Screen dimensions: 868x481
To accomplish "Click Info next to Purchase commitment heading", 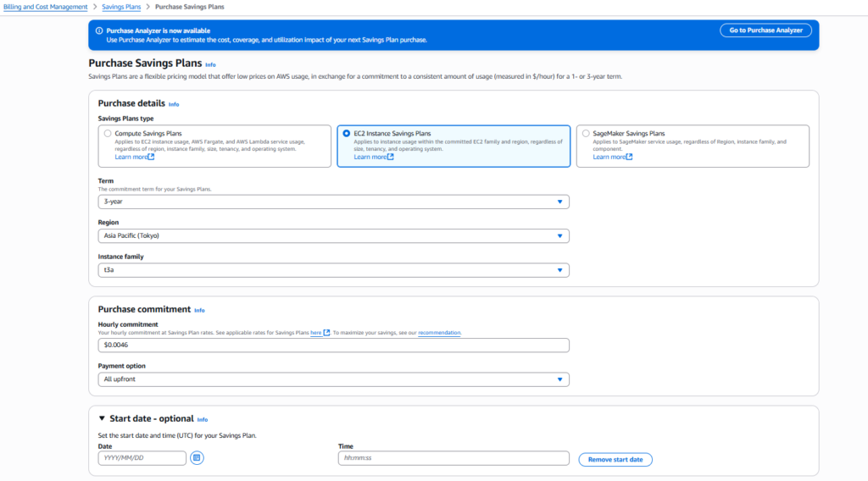I will (x=199, y=310).
